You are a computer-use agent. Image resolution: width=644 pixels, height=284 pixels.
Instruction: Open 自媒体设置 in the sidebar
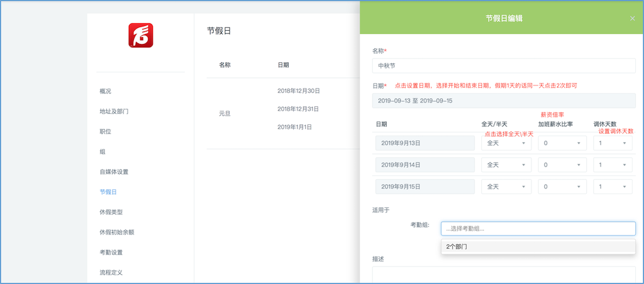click(x=114, y=172)
